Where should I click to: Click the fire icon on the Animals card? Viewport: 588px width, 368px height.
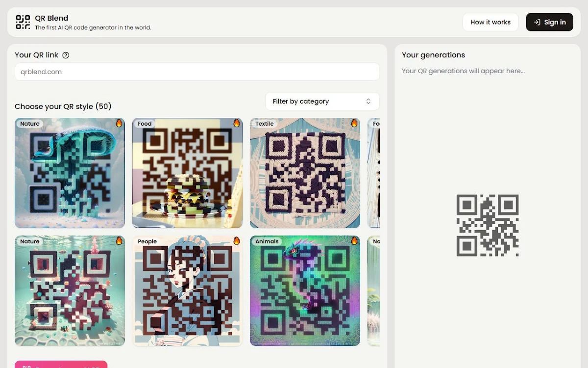click(x=354, y=241)
